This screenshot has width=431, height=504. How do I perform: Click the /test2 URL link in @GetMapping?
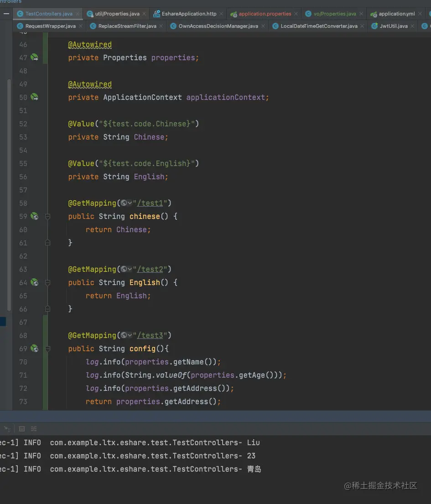click(150, 270)
